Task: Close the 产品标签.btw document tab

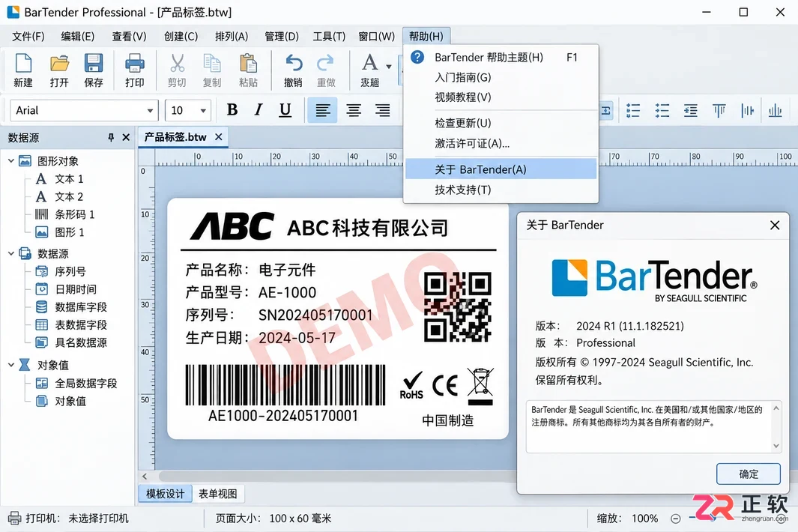Action: [x=218, y=137]
